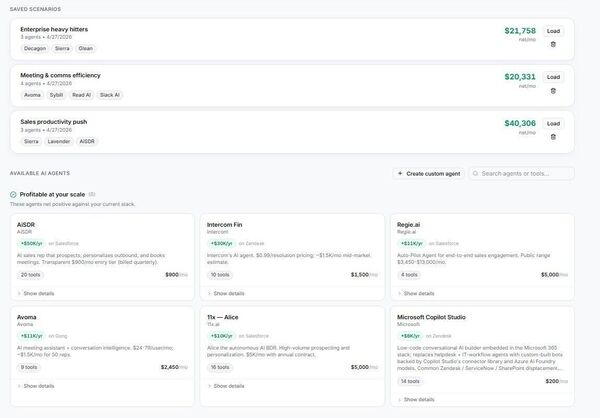The image size is (600, 418).
Task: Expand Show details on 11x — Alice card
Action: click(x=225, y=386)
